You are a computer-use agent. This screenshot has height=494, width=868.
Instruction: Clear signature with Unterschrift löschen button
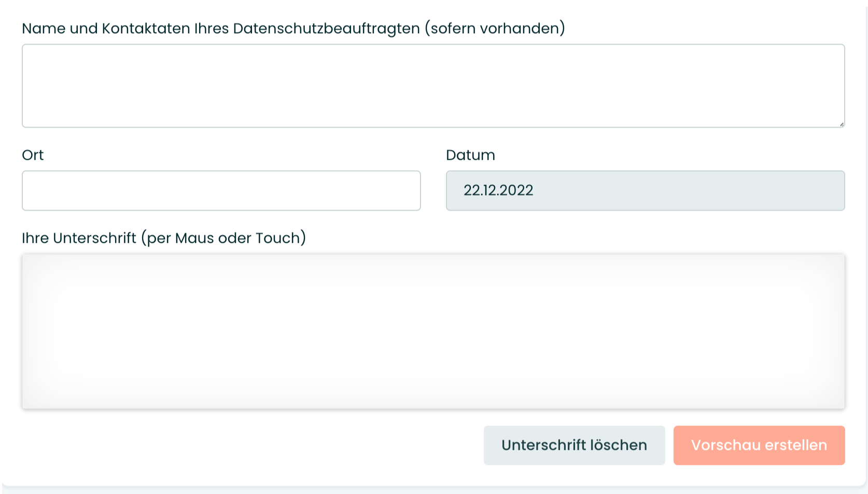point(575,445)
